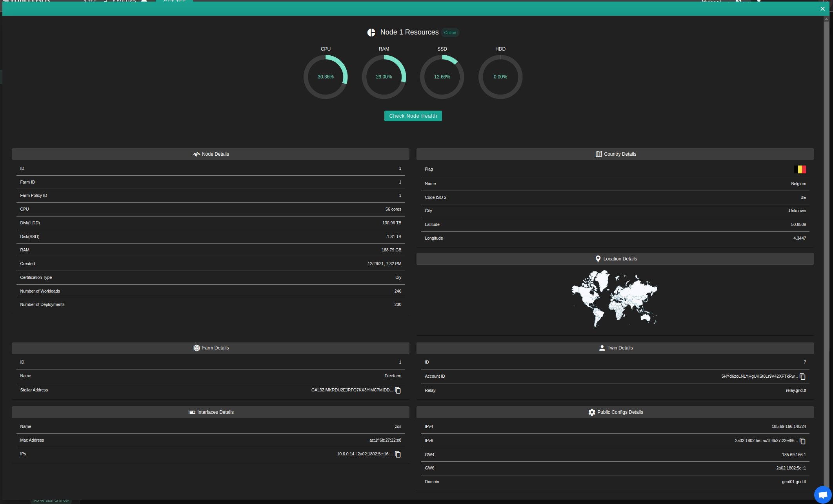Screen dimensions: 833x504
Task: Copy the public config IPv6 address
Action: (x=802, y=441)
